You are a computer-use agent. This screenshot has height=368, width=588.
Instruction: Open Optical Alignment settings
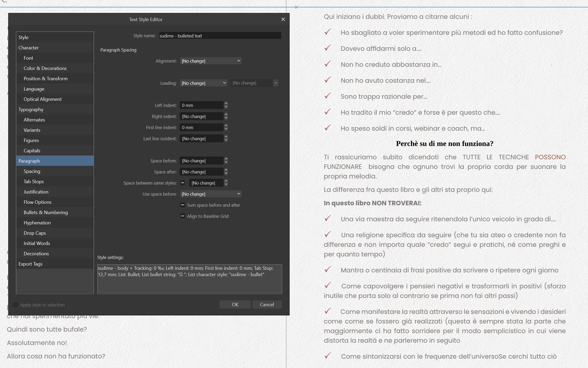(55, 99)
